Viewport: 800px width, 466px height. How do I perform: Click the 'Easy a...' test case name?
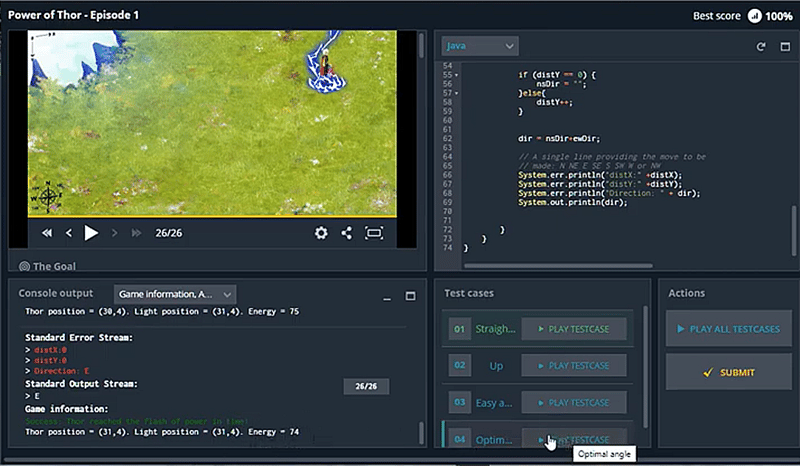(x=494, y=403)
